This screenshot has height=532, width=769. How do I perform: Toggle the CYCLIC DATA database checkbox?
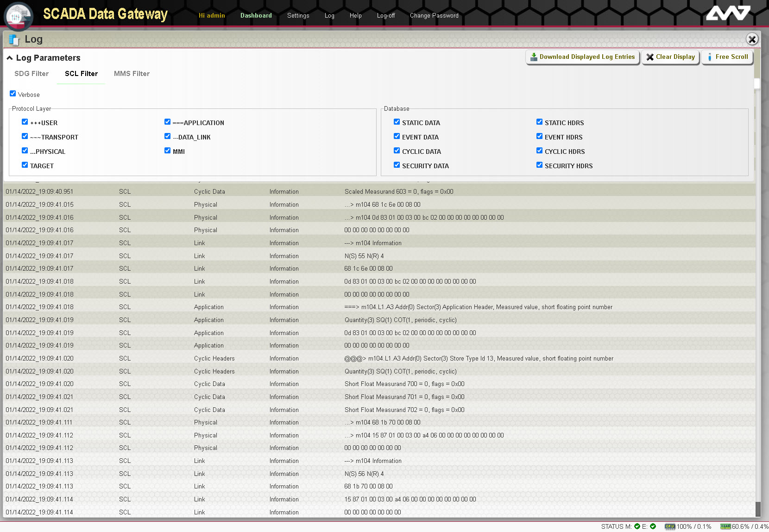point(397,151)
